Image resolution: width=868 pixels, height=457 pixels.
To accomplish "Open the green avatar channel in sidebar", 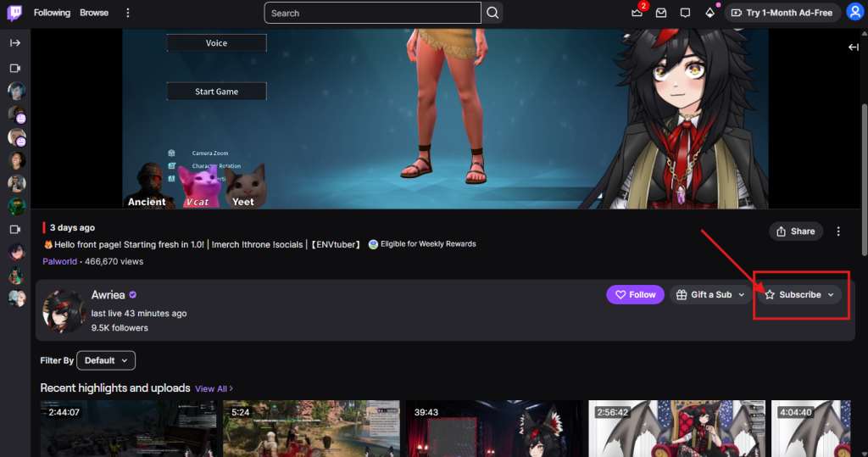I will [17, 207].
